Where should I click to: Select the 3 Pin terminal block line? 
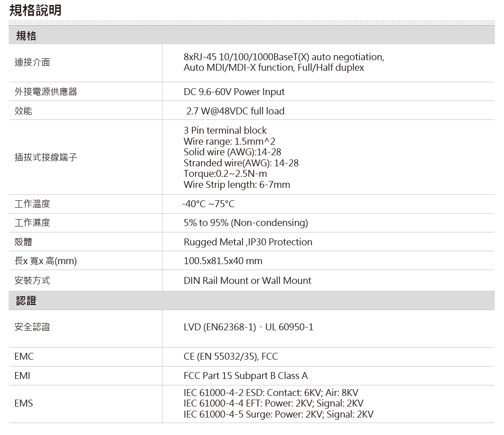225,130
